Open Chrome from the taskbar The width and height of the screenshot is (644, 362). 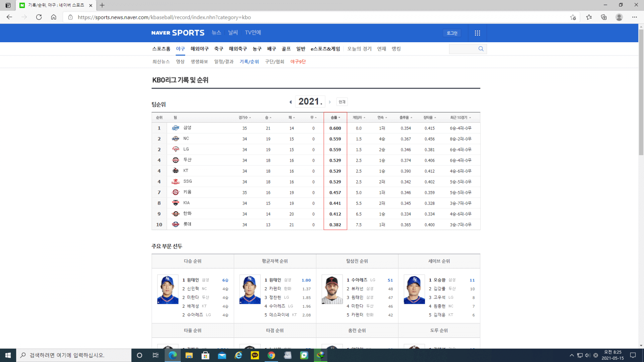[271, 355]
